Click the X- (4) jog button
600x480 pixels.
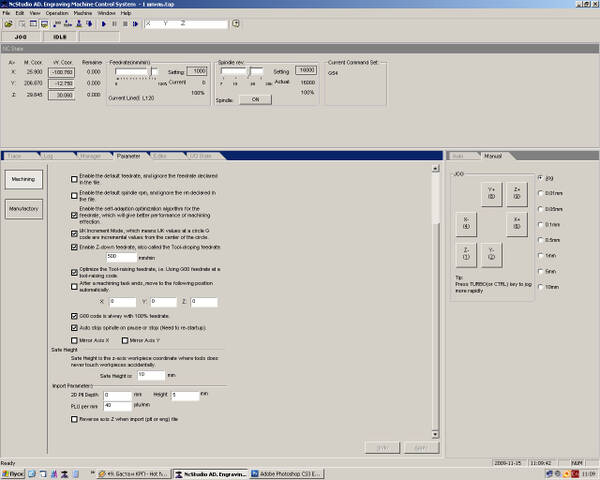point(466,224)
